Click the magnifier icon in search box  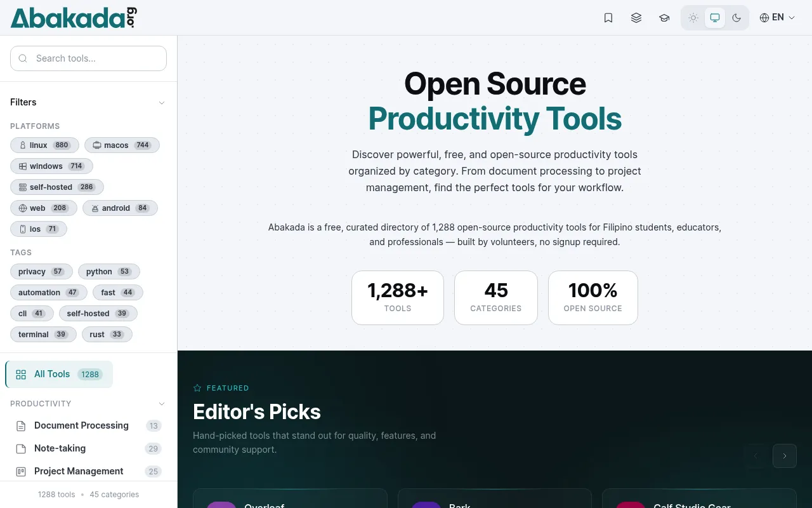coord(23,58)
